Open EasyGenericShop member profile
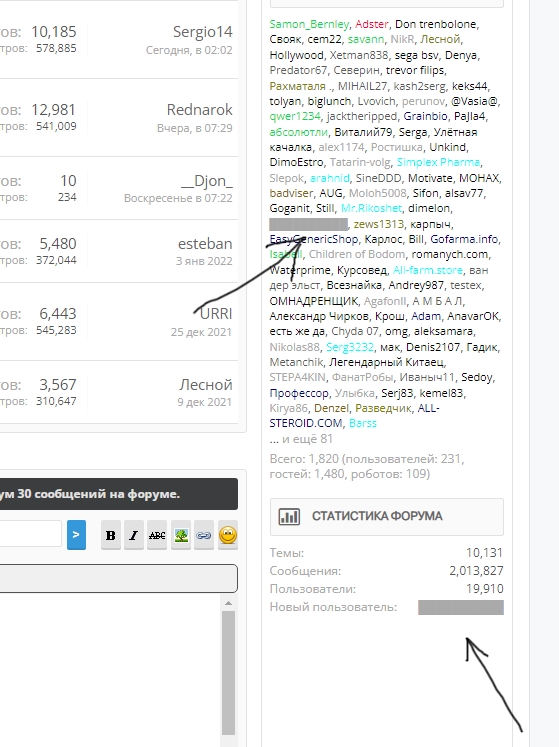 click(x=314, y=239)
